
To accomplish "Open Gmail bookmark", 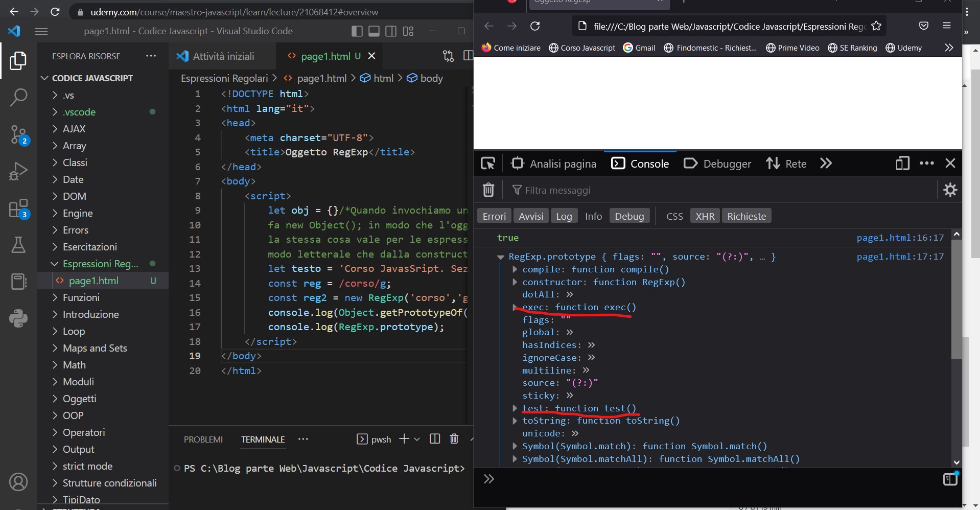I will pyautogui.click(x=639, y=48).
